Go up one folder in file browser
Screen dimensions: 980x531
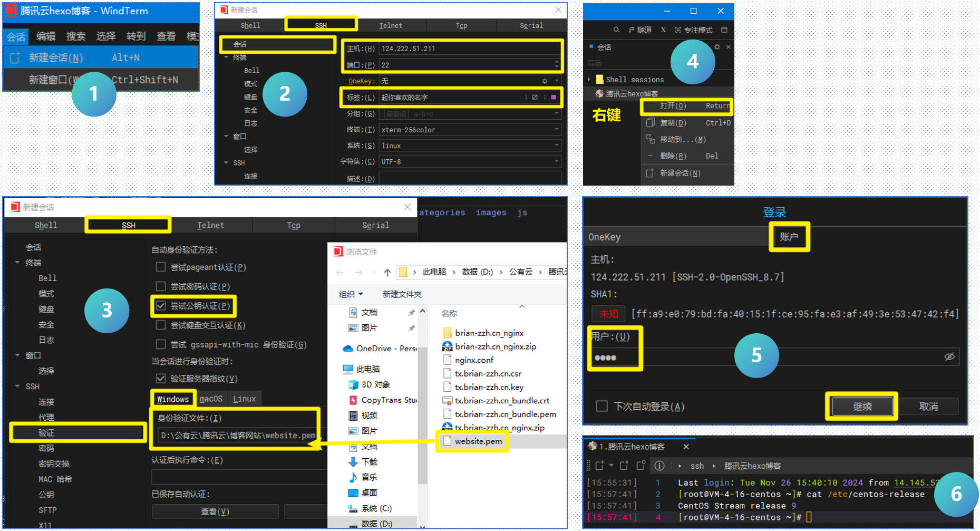(x=387, y=272)
